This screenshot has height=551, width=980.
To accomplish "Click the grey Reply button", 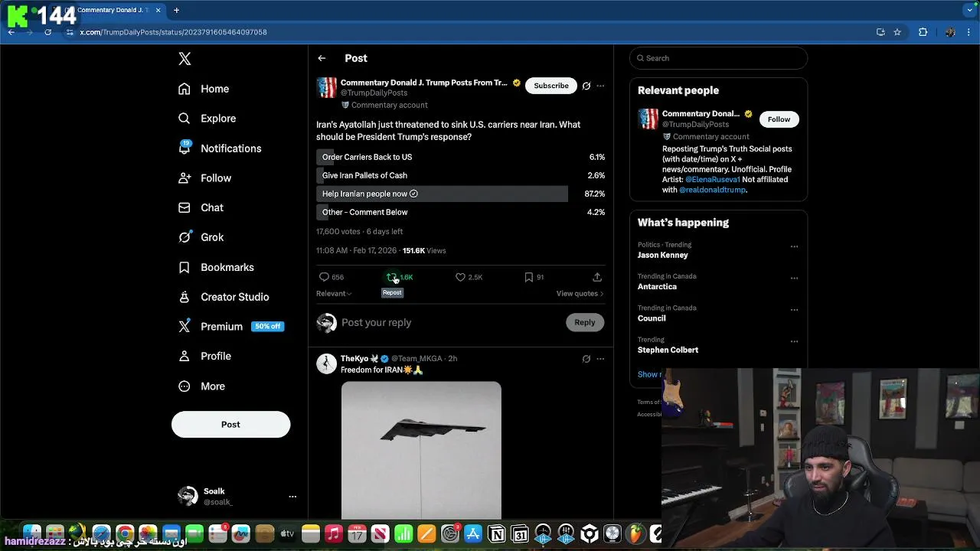I will (585, 322).
